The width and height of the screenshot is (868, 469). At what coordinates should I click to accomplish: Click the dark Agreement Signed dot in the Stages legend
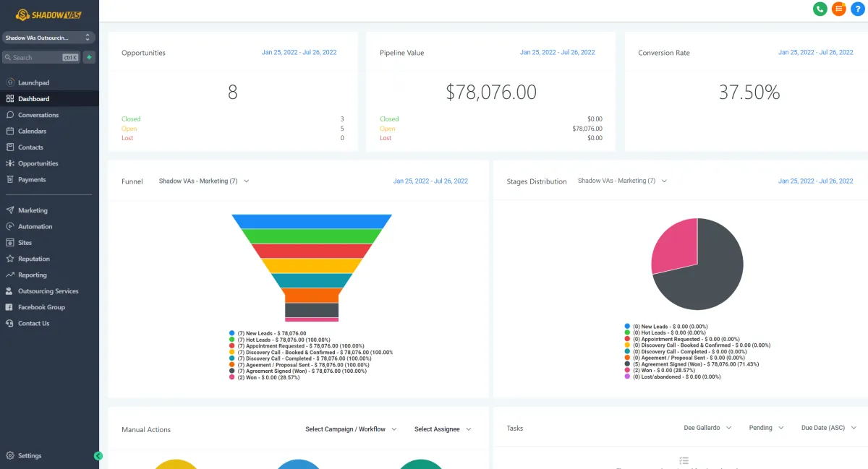click(x=627, y=364)
